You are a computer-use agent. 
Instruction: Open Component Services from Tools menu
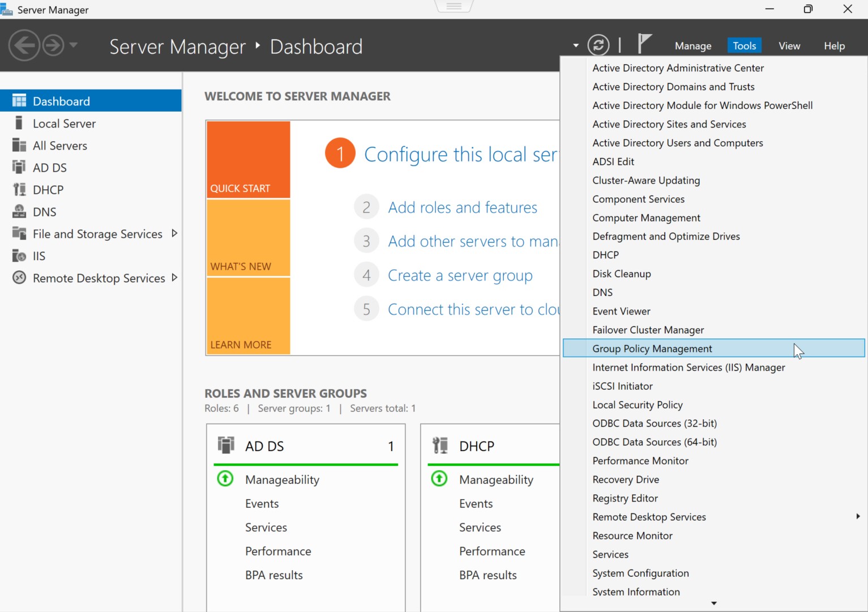714,199
